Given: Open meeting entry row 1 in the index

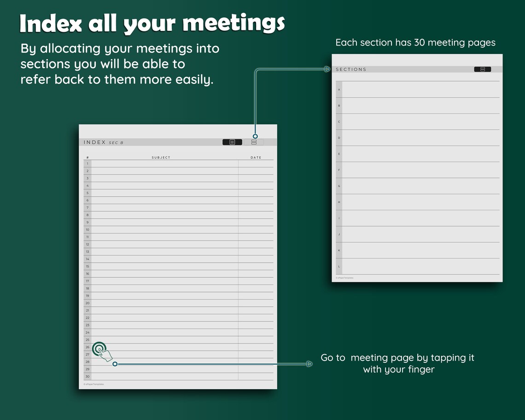Looking at the screenshot, I should click(161, 163).
